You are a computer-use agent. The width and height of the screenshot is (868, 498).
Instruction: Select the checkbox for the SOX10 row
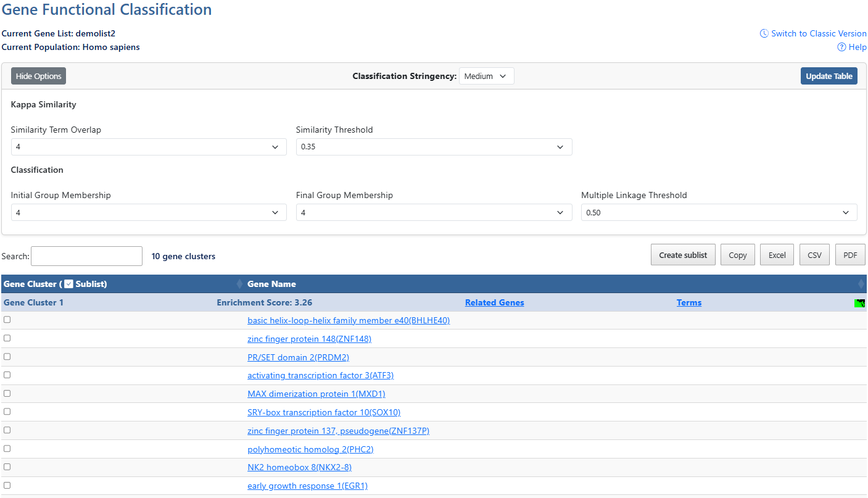[7, 411]
